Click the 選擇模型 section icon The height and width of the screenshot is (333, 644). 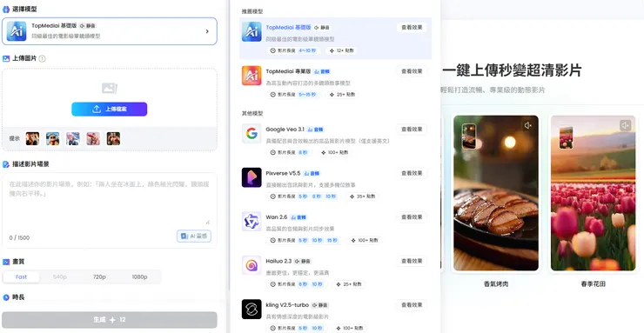[6, 9]
